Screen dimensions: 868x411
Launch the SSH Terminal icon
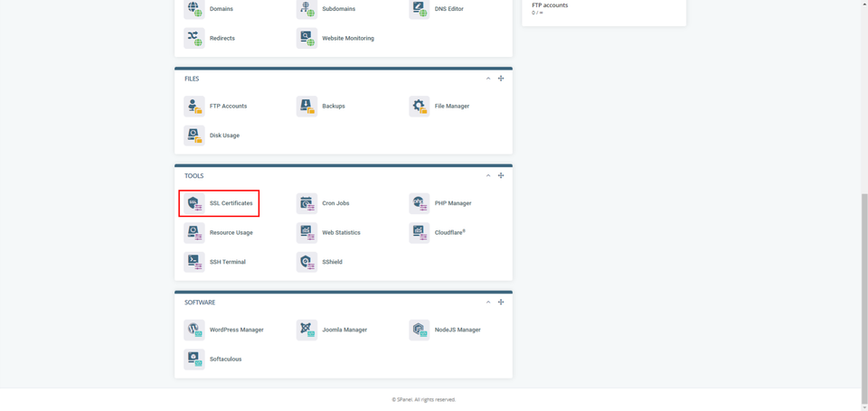coord(193,262)
